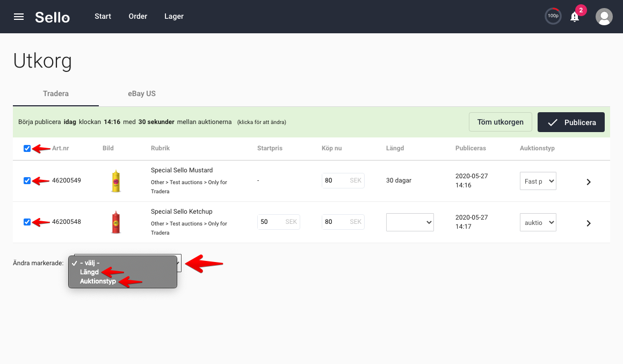Open the user profile avatar
Screen dimensions: 623x364
point(604,17)
